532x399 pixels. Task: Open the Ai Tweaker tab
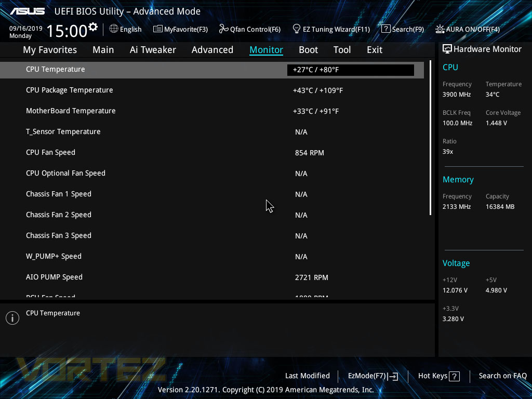point(153,50)
